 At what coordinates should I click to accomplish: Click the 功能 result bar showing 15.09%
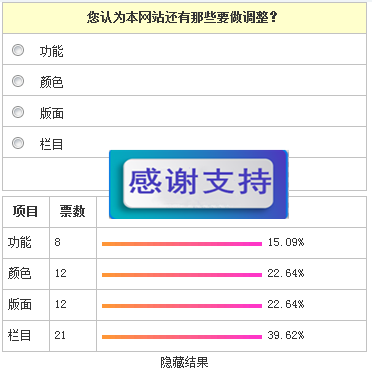(182, 244)
